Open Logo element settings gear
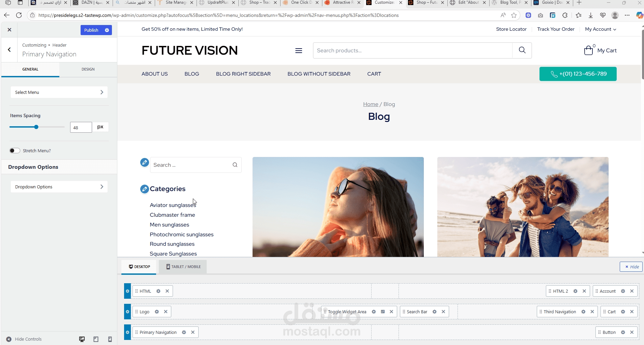 (157, 312)
